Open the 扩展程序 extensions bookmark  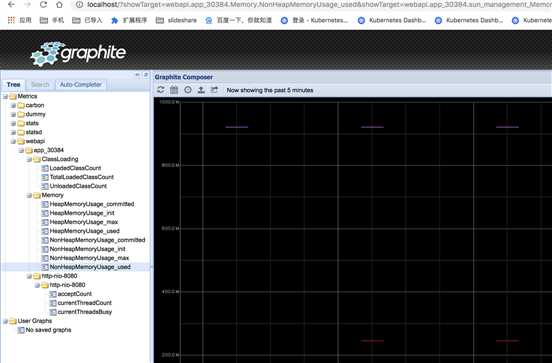tap(129, 20)
